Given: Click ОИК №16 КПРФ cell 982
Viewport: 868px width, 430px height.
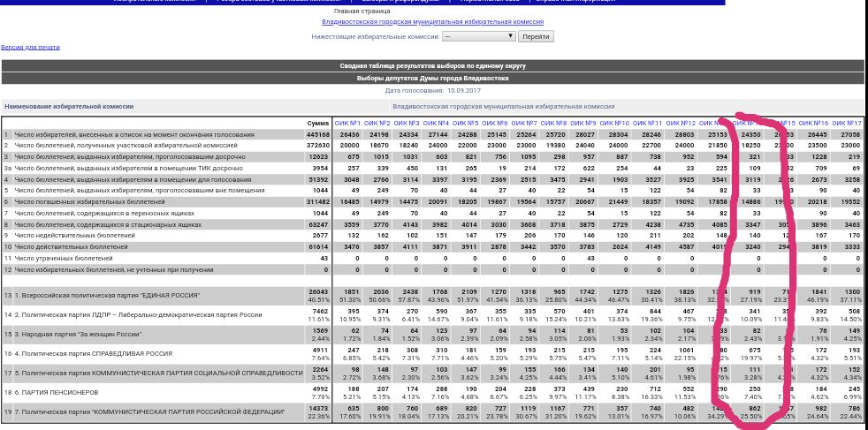Looking at the screenshot, I should coord(821,408).
